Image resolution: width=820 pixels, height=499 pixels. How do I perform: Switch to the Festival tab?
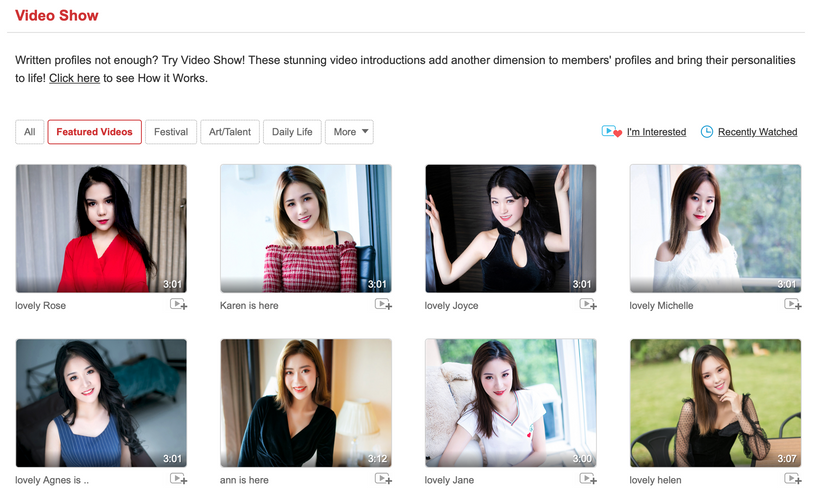171,132
